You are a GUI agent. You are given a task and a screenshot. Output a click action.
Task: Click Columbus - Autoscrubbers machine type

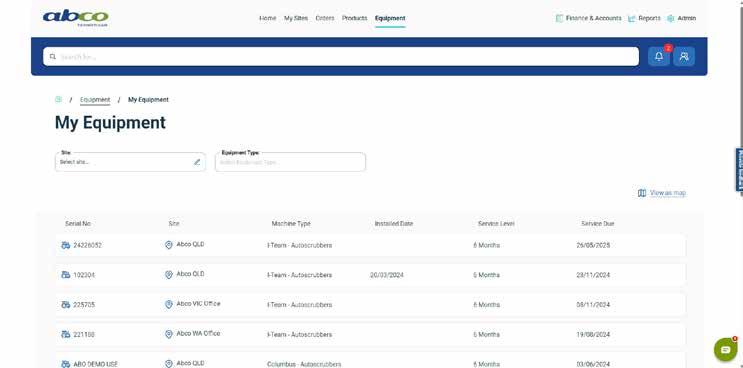point(304,364)
